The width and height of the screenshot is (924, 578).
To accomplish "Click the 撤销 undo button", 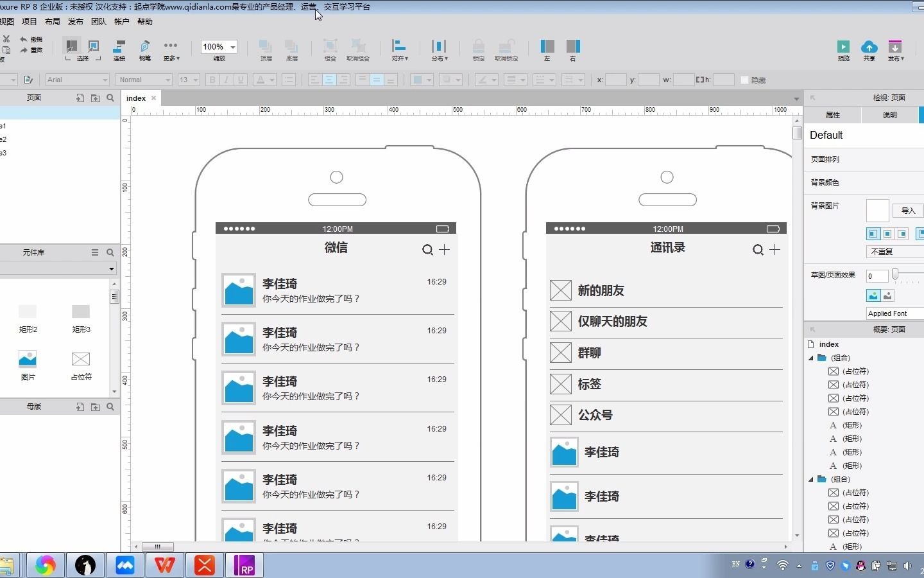I will coord(31,39).
